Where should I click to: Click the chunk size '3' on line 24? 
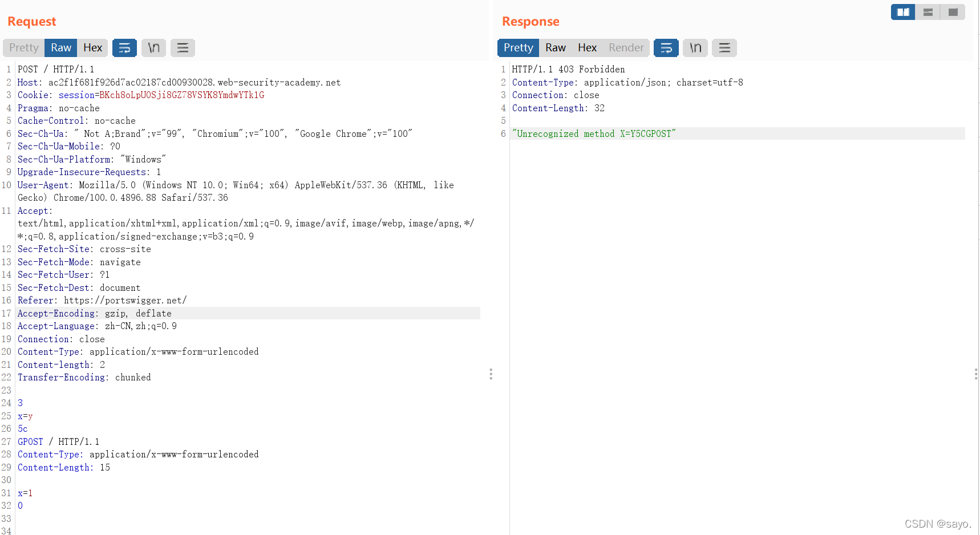(x=21, y=403)
